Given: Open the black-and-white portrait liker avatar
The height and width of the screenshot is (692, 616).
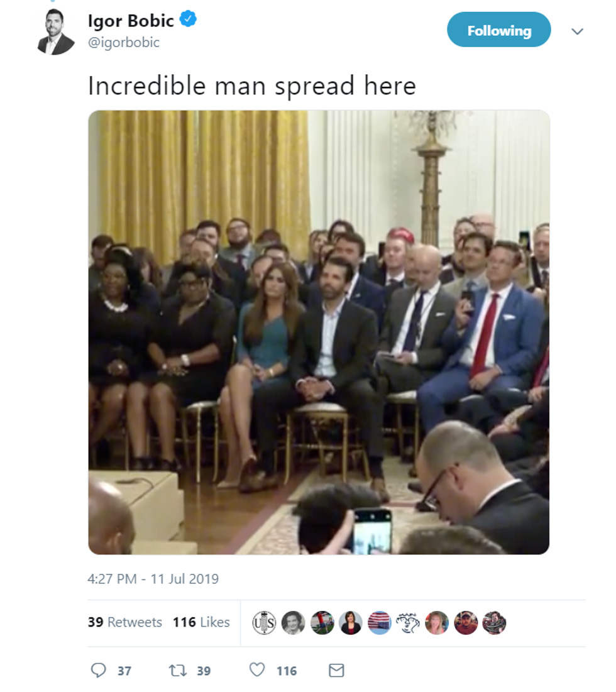Looking at the screenshot, I should [x=293, y=623].
